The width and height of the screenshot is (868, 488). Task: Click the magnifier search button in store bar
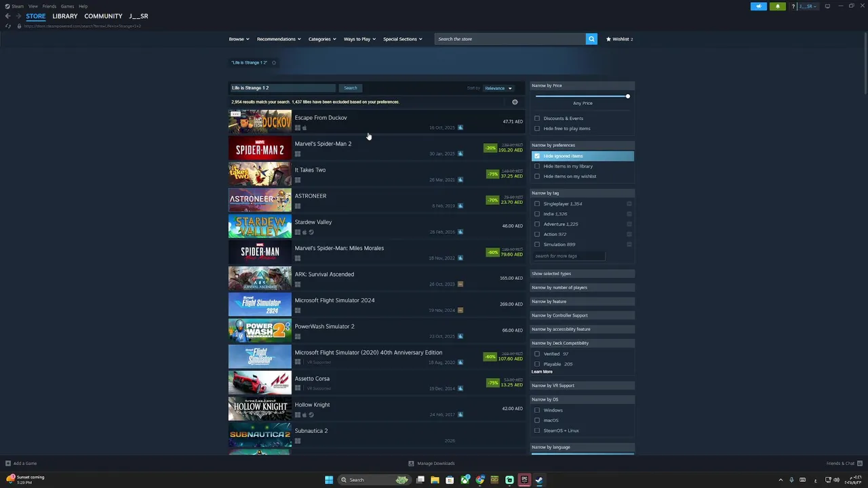click(591, 39)
